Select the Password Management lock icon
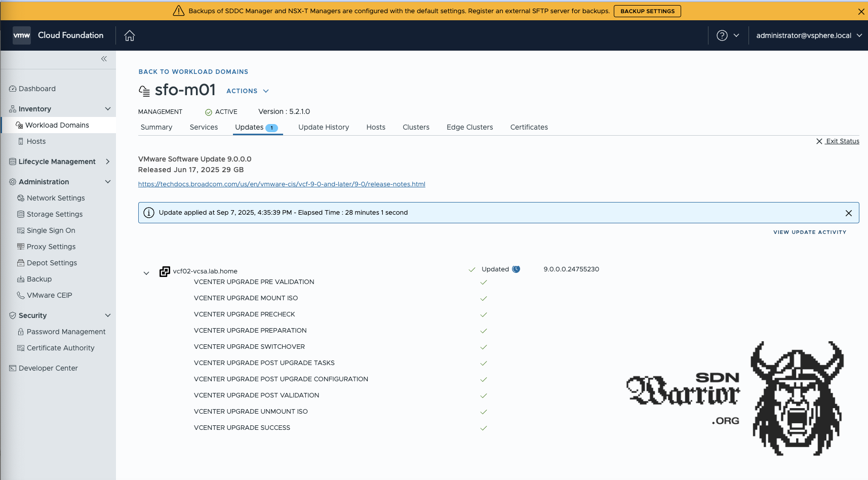This screenshot has height=480, width=868. 21,332
